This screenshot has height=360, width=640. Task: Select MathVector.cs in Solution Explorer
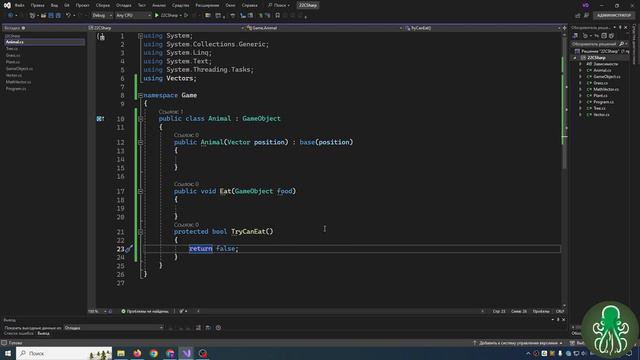[606, 89]
